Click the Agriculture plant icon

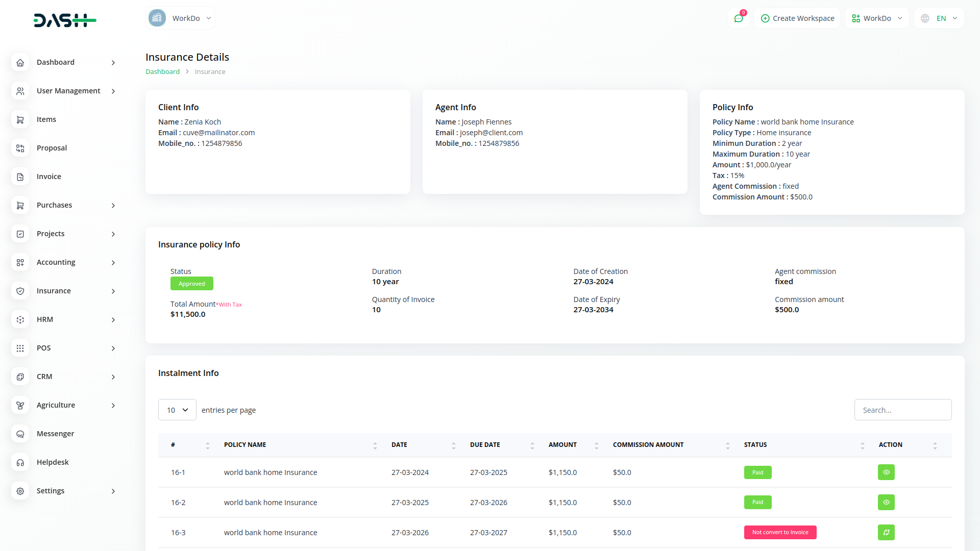pos(20,405)
